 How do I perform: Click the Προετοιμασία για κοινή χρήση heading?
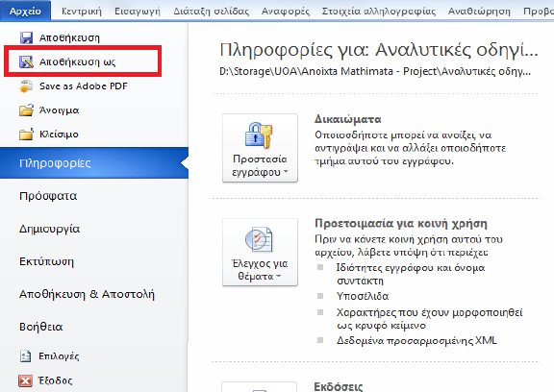(401, 223)
